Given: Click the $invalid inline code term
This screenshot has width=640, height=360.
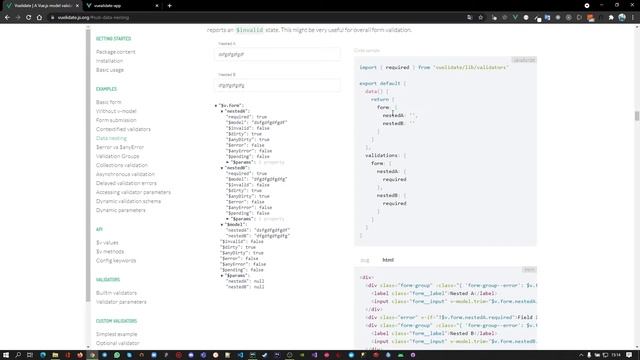Looking at the screenshot, I should click(249, 30).
